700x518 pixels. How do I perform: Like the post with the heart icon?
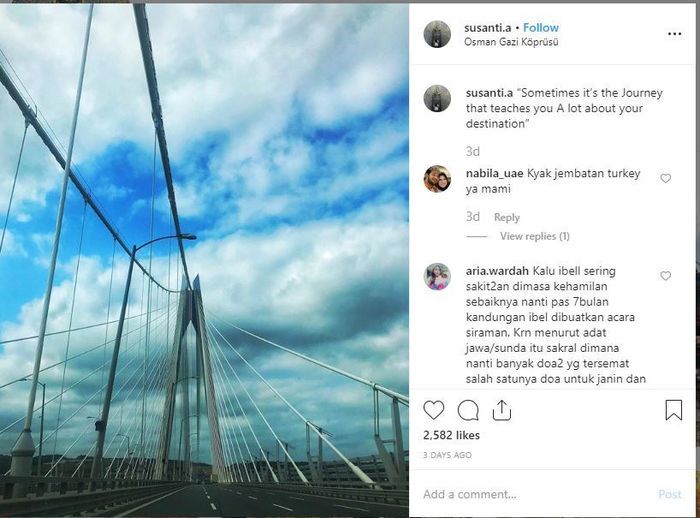pos(433,410)
